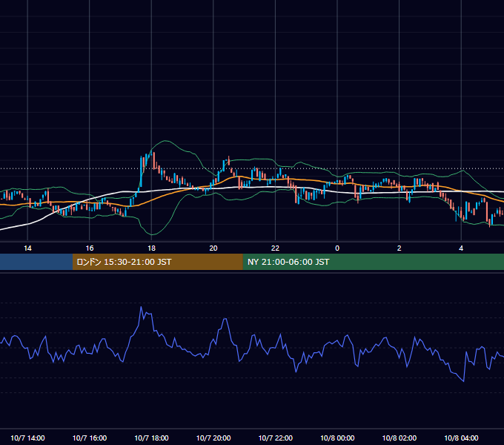Click the oscillator low near 04:00
Screen dimensions: 504x445
[x=463, y=381]
